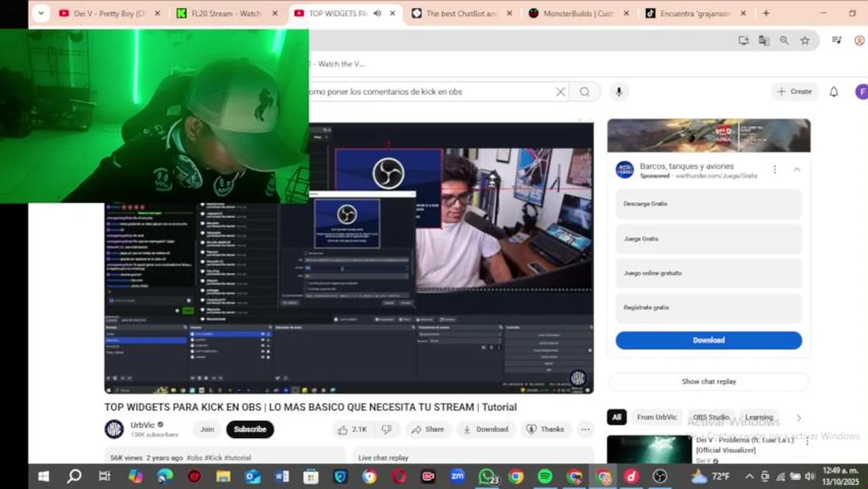
Task: Open the translate page icon in address bar
Action: pos(764,41)
